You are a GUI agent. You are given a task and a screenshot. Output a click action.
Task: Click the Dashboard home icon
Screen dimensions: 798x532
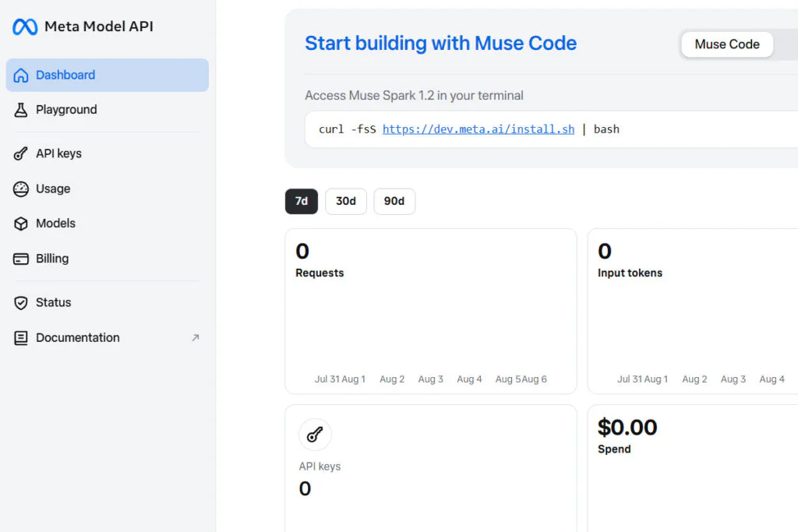click(21, 76)
